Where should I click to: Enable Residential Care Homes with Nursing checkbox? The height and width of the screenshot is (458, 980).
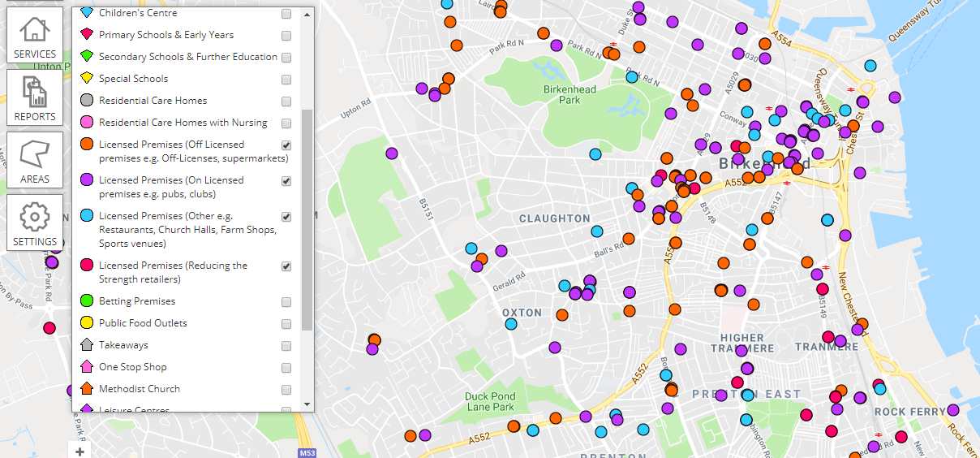[x=286, y=123]
